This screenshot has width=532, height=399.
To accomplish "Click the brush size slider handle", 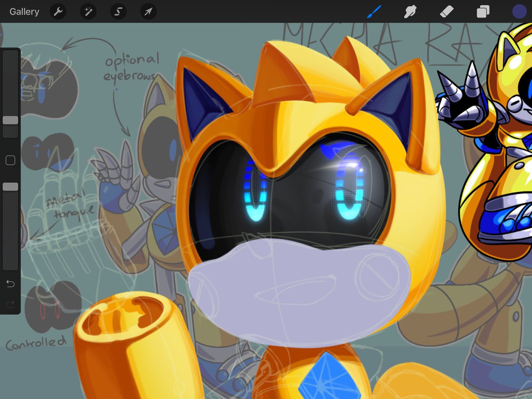I will (10, 120).
